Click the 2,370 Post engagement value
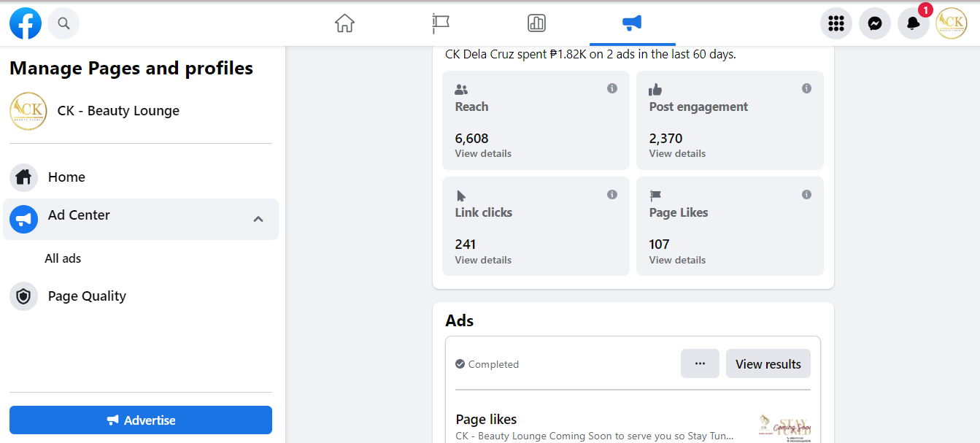 tap(665, 139)
